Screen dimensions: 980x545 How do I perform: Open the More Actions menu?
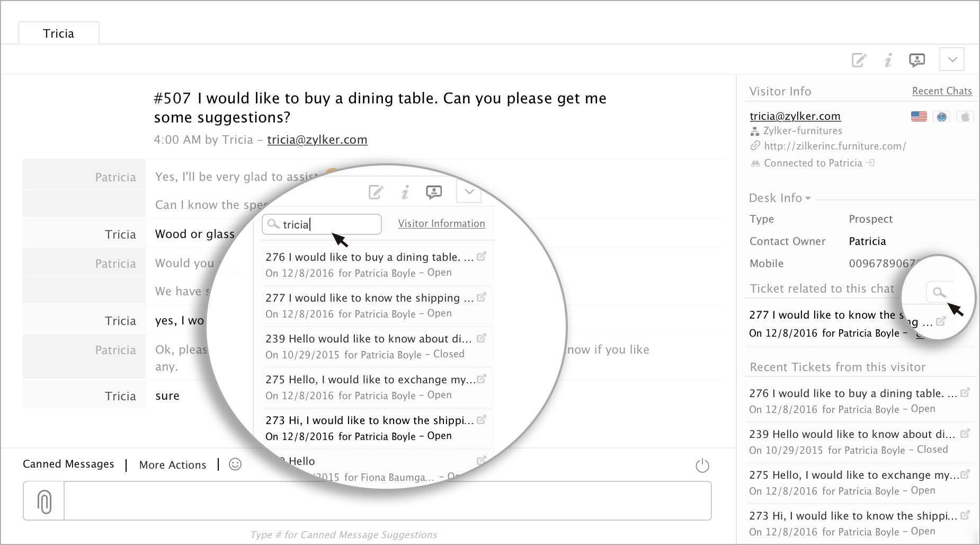(x=172, y=465)
